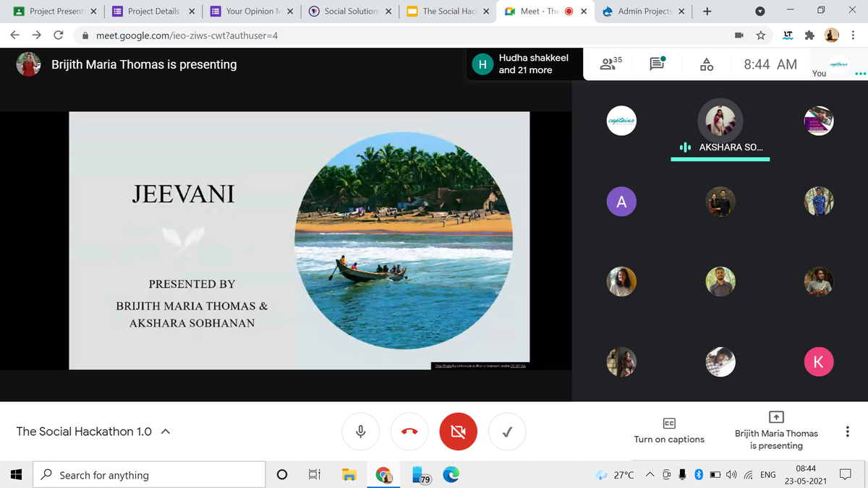Open the activities shapes icon
The image size is (868, 488).
point(707,64)
